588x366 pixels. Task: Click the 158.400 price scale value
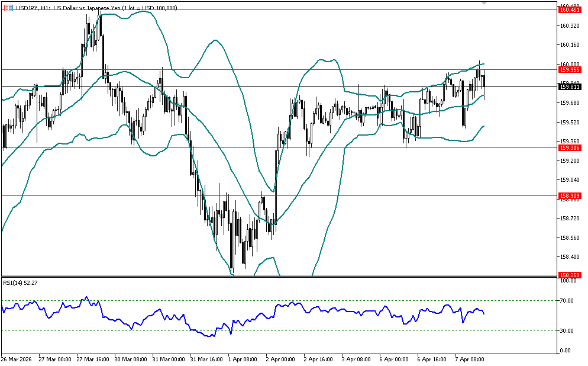tap(570, 257)
